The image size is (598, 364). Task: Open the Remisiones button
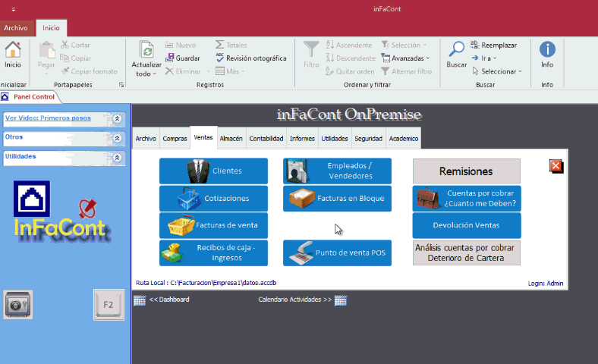467,171
